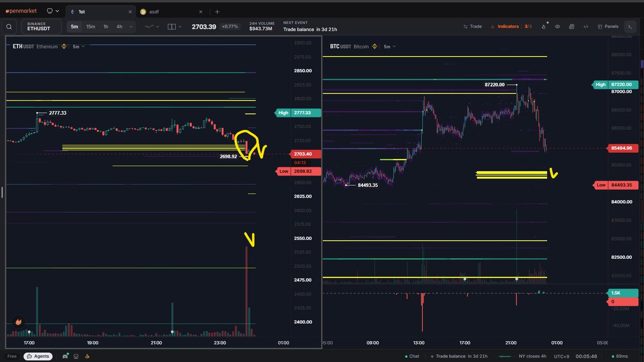Open the workspace monitor dropdown beside the logo
This screenshot has width=644, height=362.
coord(52,11)
